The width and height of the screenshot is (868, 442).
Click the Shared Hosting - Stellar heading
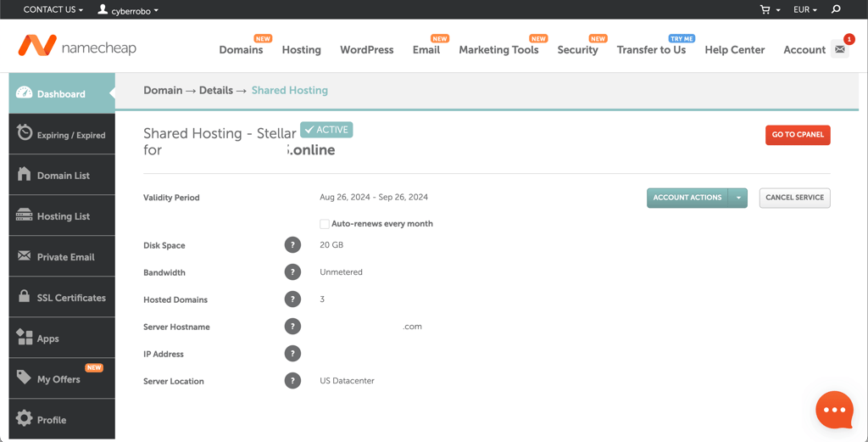point(220,133)
